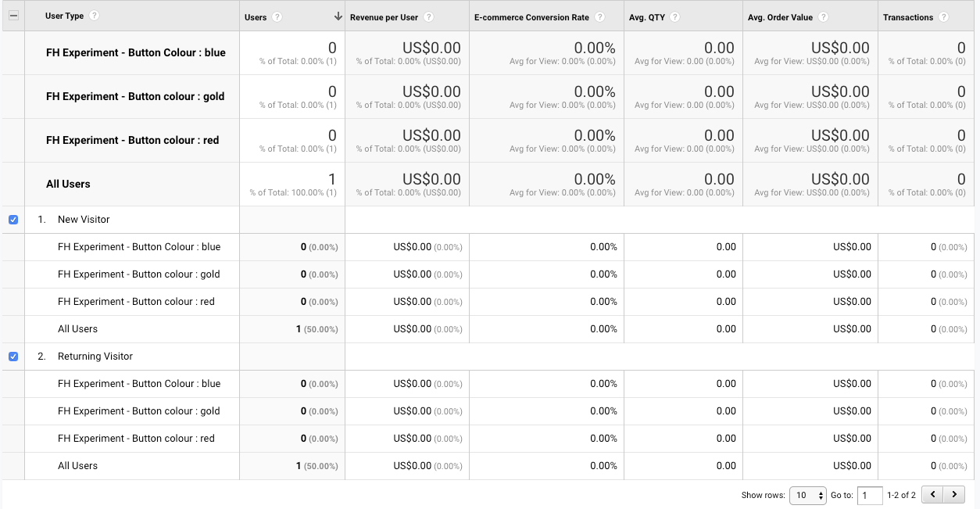Go to the previous page of results
This screenshot has width=980, height=509.
point(932,495)
